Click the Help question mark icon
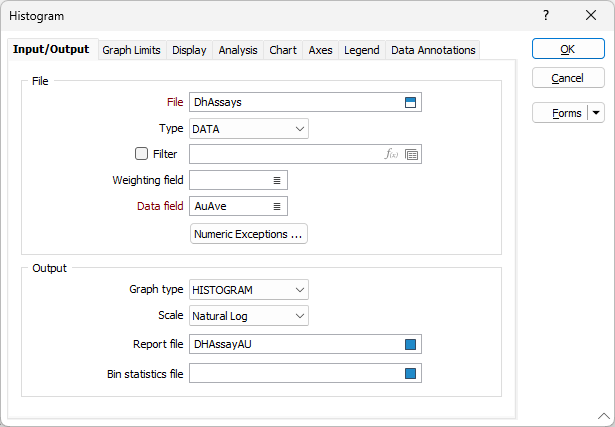This screenshot has width=615, height=427. point(546,15)
